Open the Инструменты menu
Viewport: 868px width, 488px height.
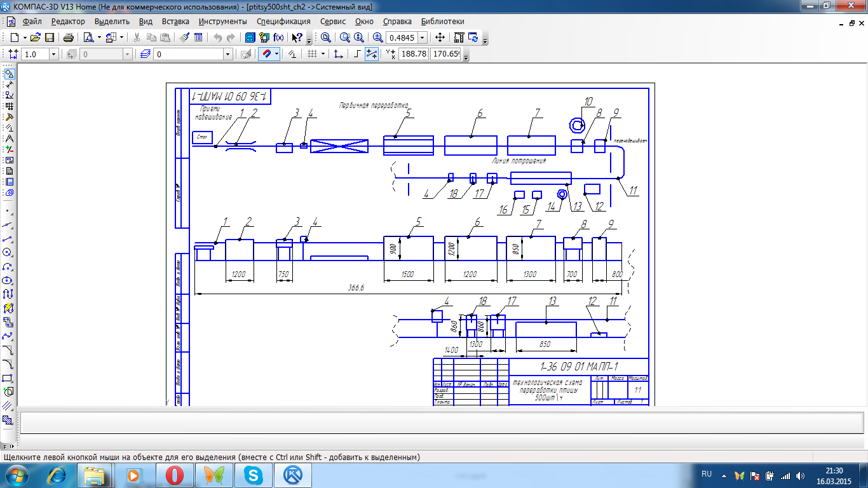click(x=222, y=21)
